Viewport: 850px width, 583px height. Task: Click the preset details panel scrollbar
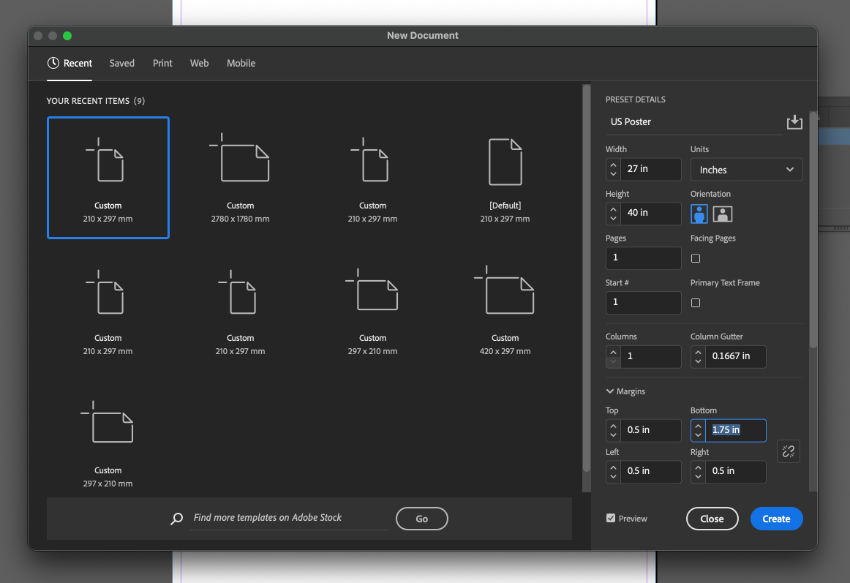pyautogui.click(x=813, y=230)
